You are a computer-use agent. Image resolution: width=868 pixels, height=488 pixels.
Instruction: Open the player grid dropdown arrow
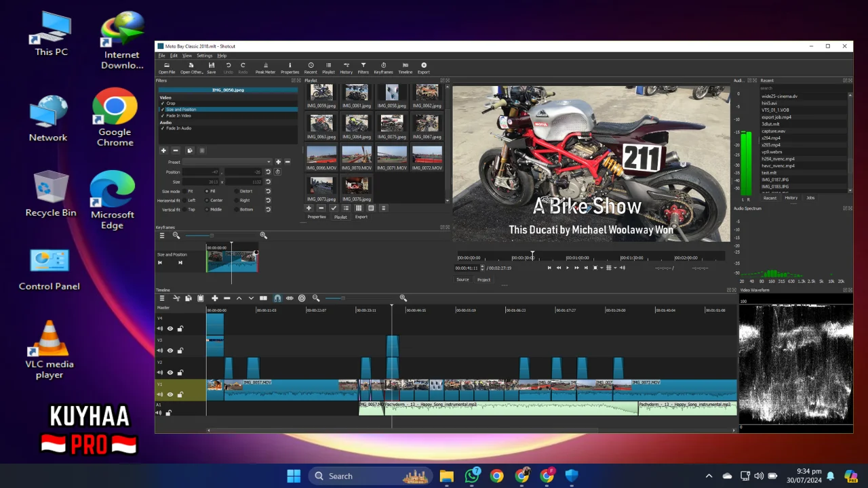coord(615,268)
